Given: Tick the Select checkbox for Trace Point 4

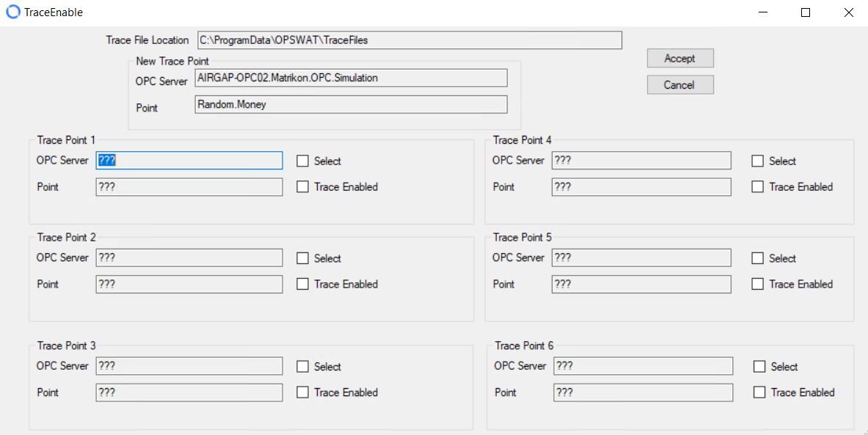Looking at the screenshot, I should (x=757, y=161).
